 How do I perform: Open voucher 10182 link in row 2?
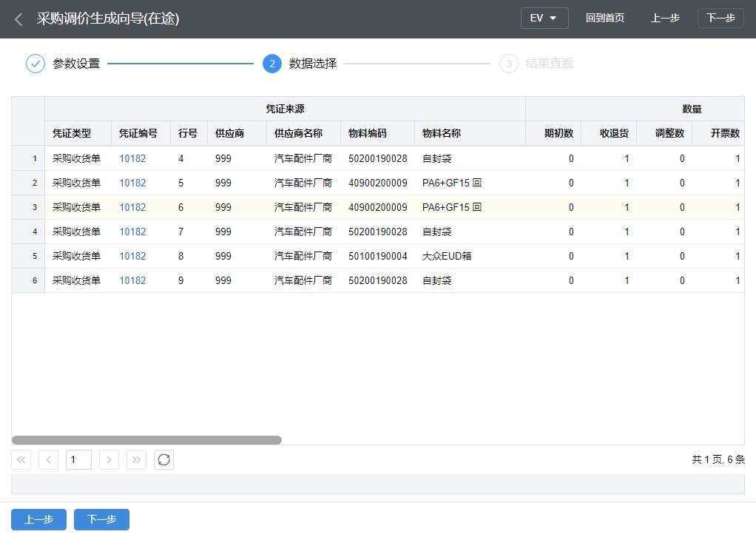[132, 183]
